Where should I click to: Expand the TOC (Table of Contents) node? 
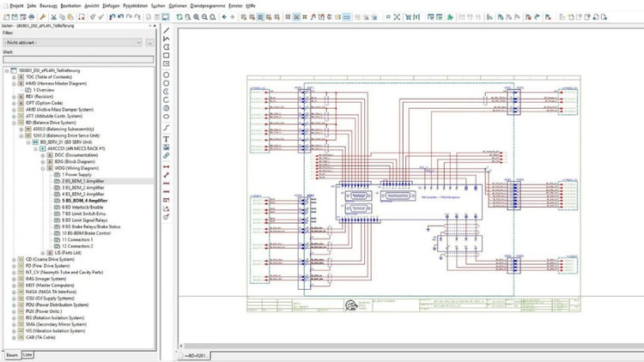coord(13,77)
